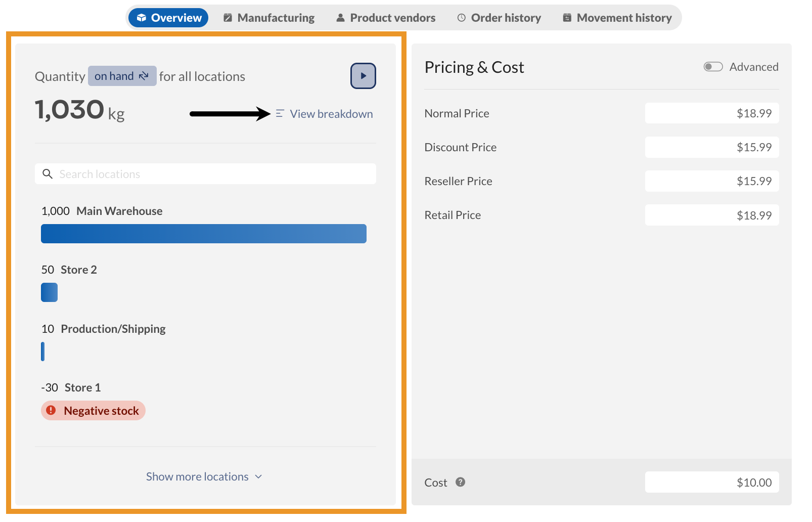Click the clock icon on Order history

coord(461,17)
